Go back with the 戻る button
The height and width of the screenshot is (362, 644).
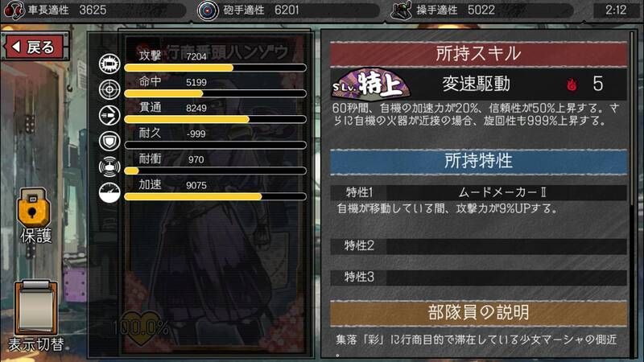point(35,47)
